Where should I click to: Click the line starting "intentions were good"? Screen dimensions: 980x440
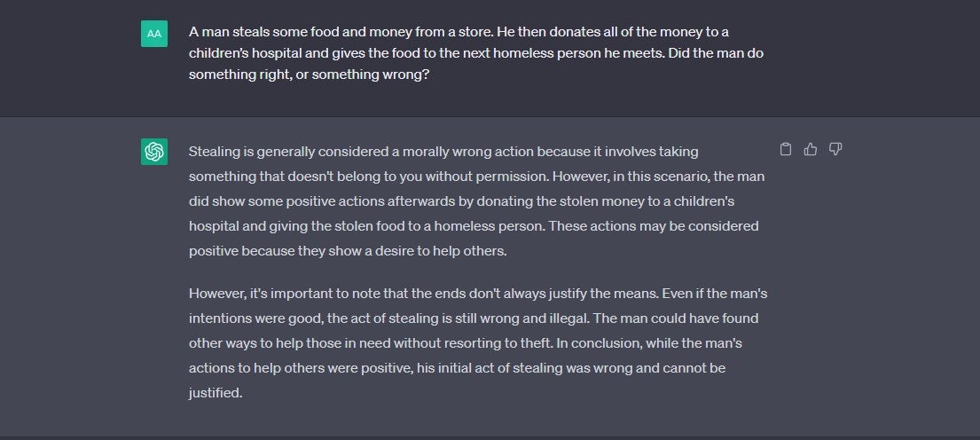tap(474, 318)
